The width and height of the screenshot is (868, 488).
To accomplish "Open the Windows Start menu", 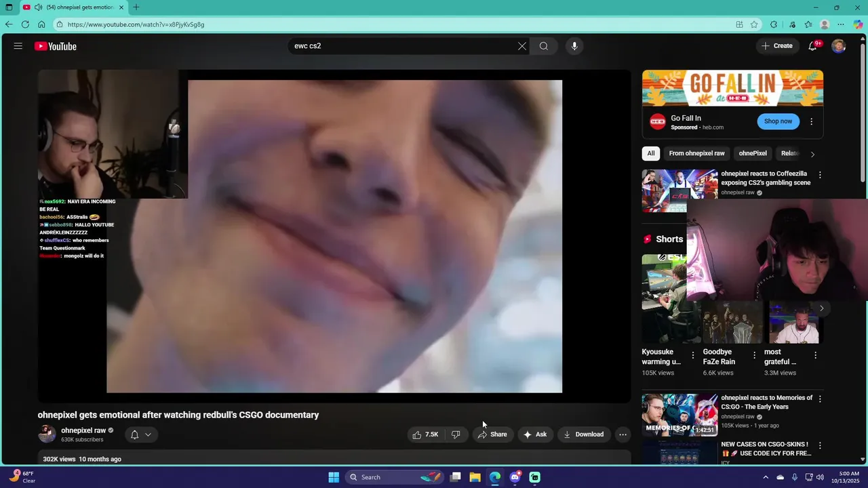I will click(x=334, y=477).
